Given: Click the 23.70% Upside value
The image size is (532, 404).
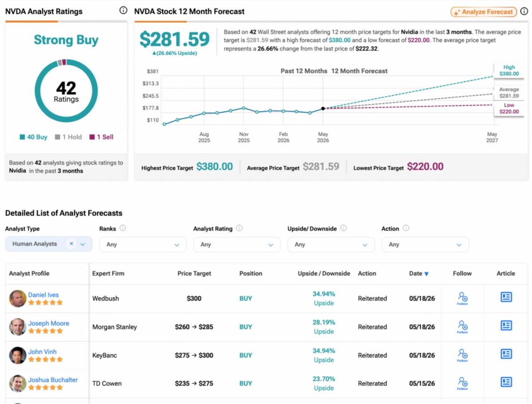Looking at the screenshot, I should pyautogui.click(x=324, y=384).
